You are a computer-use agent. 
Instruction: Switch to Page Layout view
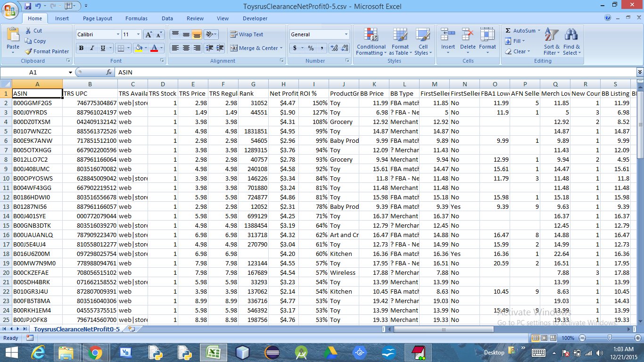pos(545,338)
